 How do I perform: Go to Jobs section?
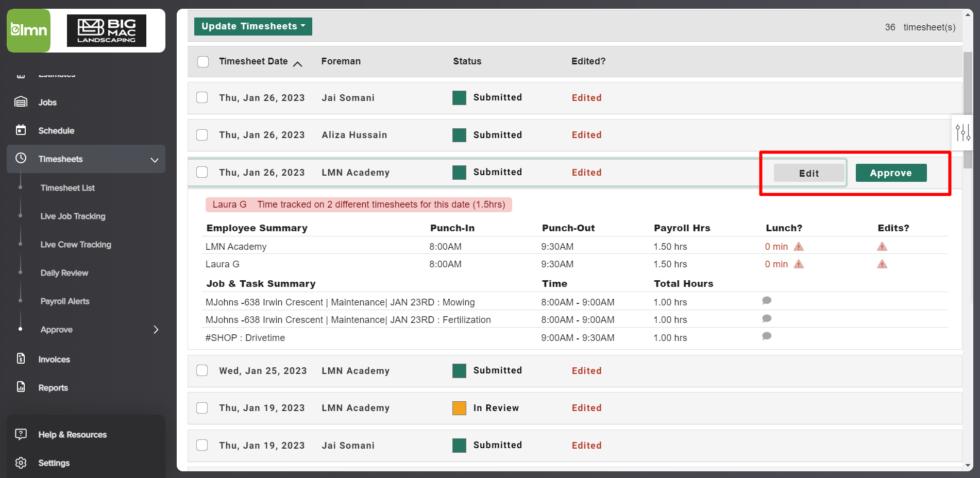(x=47, y=103)
